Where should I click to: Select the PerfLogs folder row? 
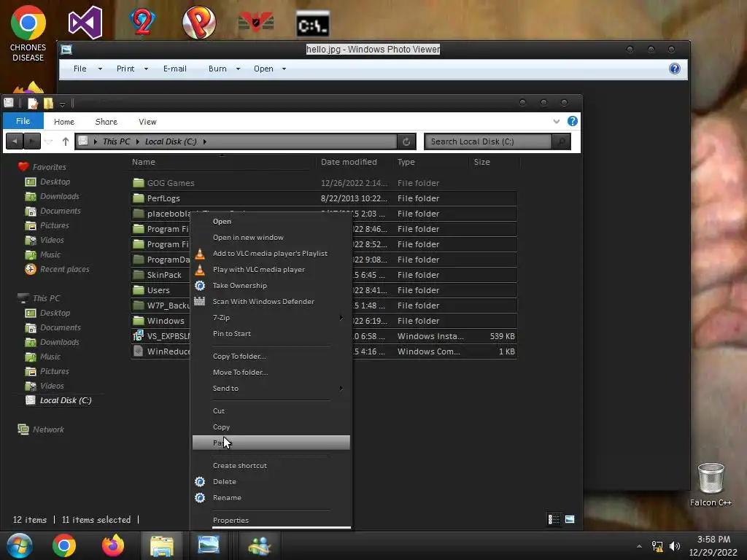[323, 198]
